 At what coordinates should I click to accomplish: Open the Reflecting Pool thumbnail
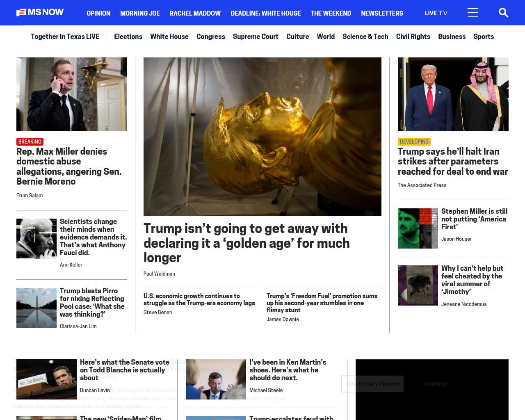pos(37,308)
